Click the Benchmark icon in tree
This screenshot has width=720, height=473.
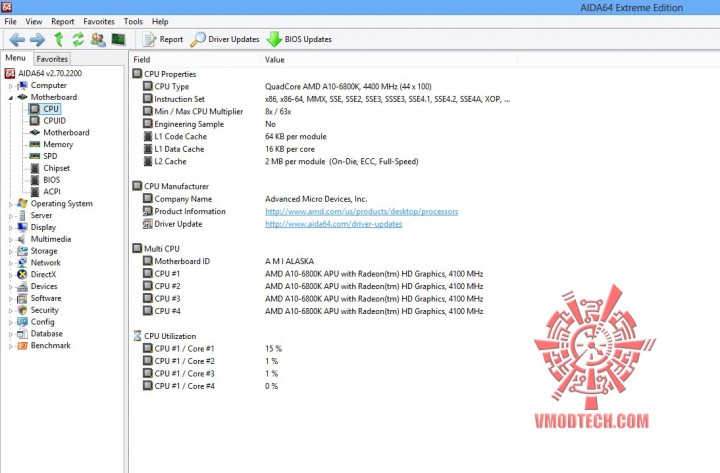coord(22,346)
